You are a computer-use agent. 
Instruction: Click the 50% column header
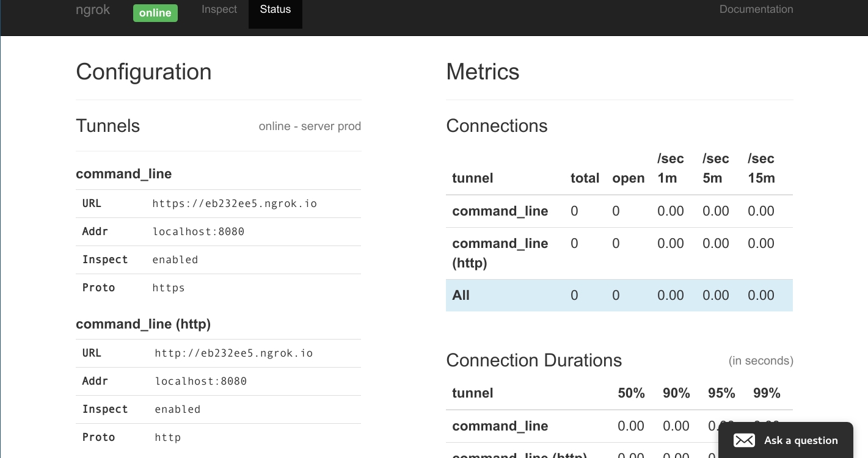pyautogui.click(x=631, y=393)
